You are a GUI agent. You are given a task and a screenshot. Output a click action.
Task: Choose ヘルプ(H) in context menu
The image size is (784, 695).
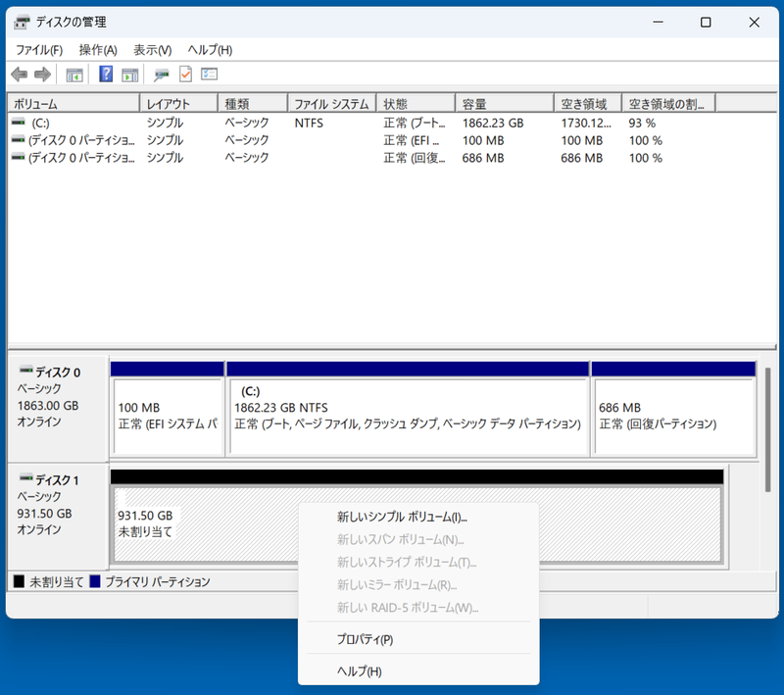[418, 671]
